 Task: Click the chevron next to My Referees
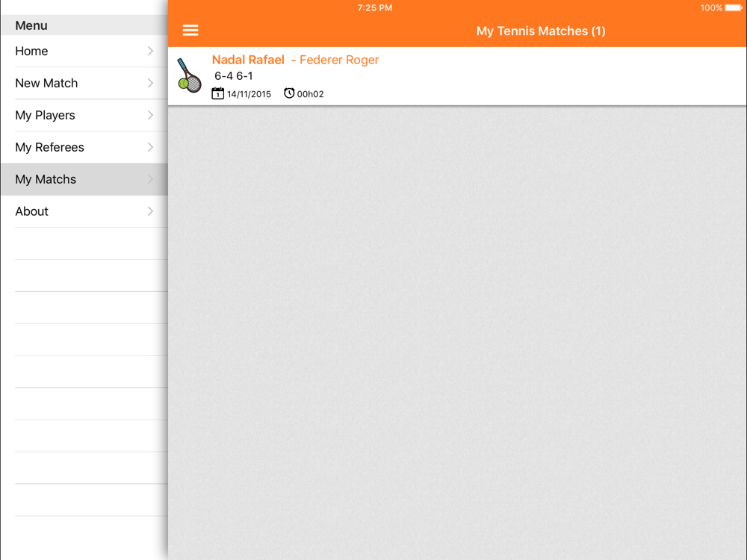151,147
